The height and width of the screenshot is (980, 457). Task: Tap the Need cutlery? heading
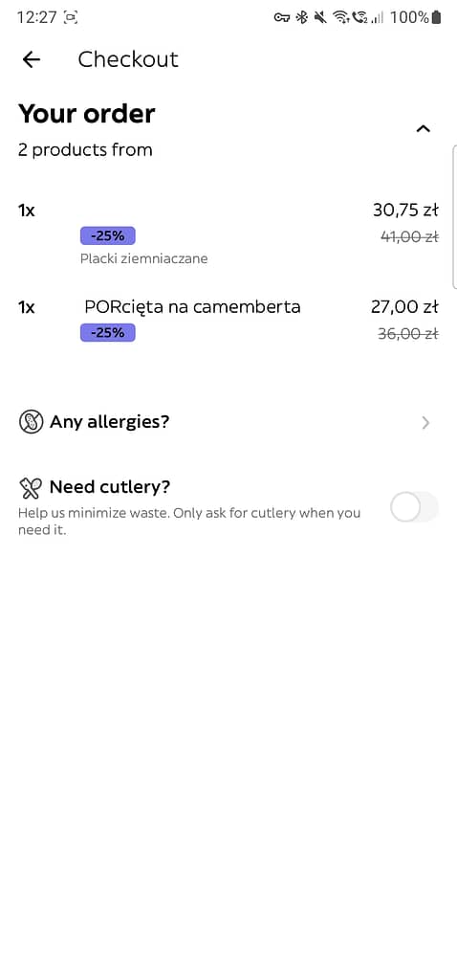click(110, 487)
